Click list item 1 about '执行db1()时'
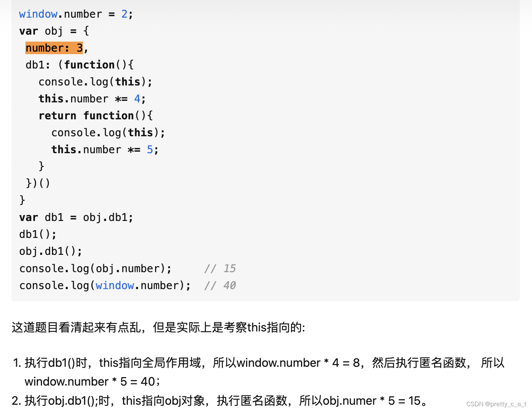The width and height of the screenshot is (532, 411). [x=259, y=372]
